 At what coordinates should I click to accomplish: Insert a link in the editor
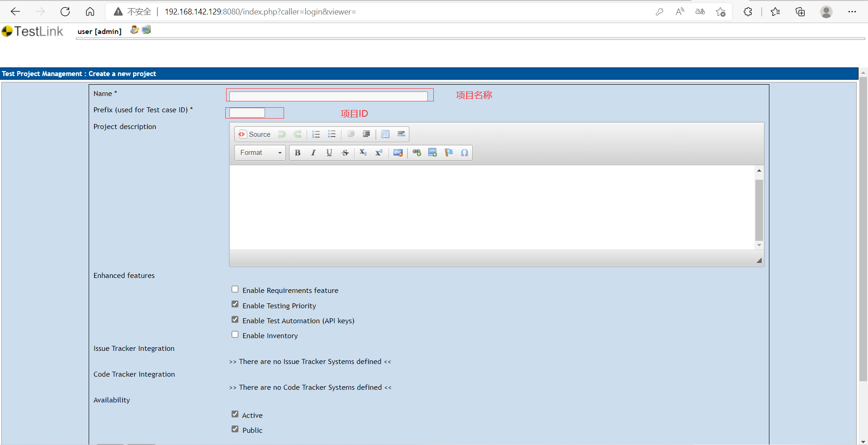point(417,153)
